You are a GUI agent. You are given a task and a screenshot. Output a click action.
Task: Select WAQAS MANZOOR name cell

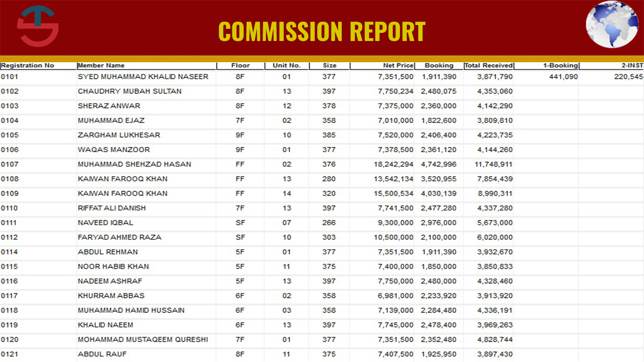coord(114,149)
